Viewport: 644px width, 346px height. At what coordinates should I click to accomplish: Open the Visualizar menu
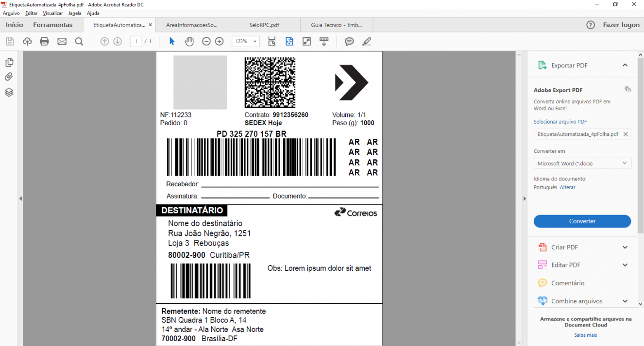pyautogui.click(x=53, y=14)
